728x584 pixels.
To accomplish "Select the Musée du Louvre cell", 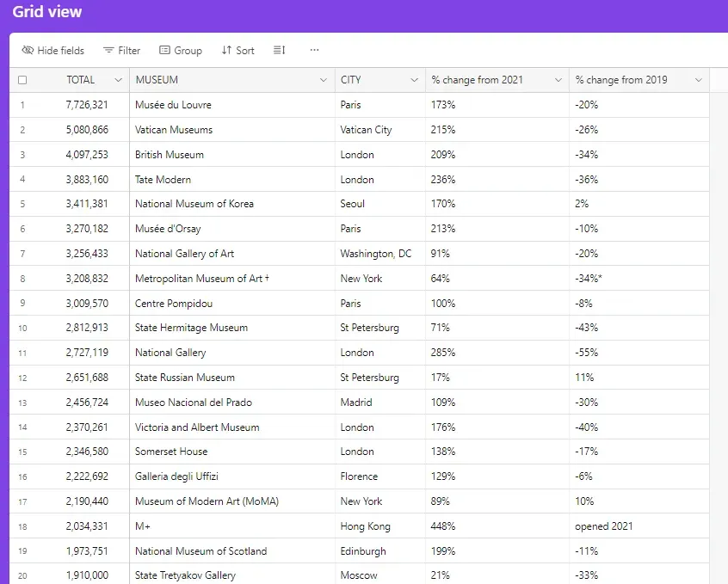I will coord(232,105).
